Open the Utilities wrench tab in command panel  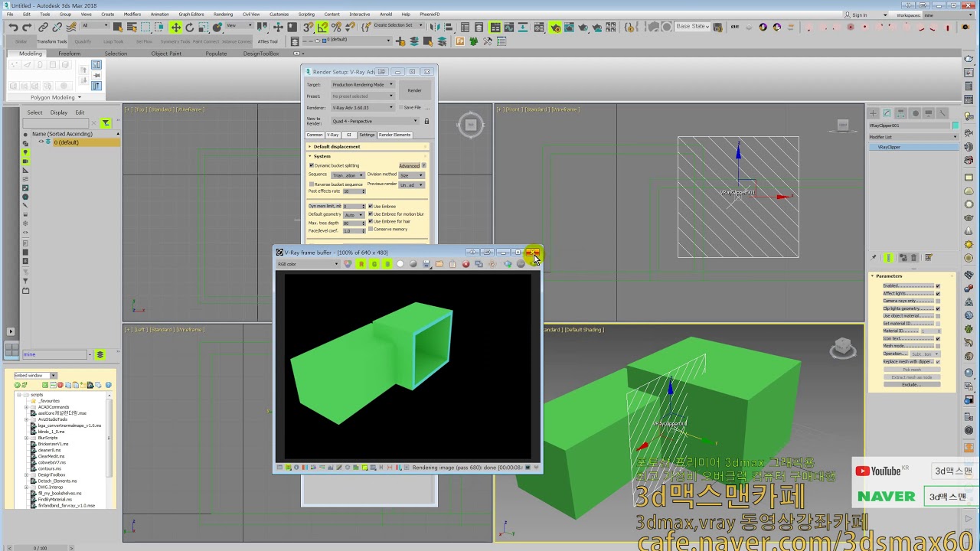pos(943,113)
